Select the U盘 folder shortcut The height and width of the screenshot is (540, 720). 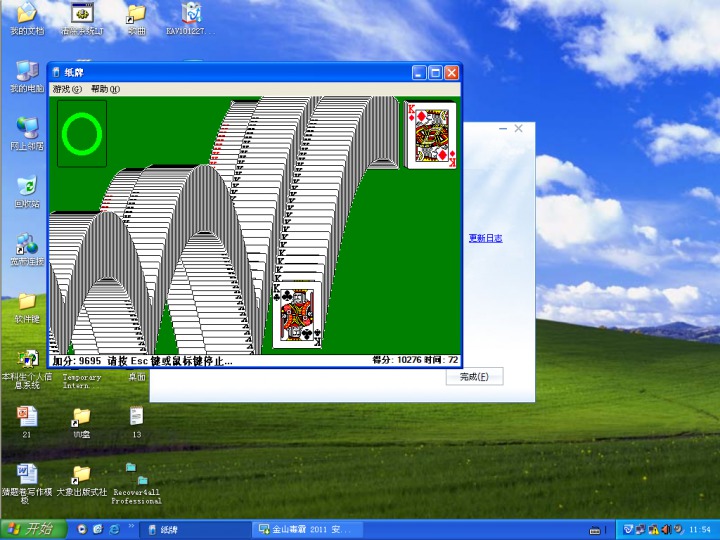(82, 423)
